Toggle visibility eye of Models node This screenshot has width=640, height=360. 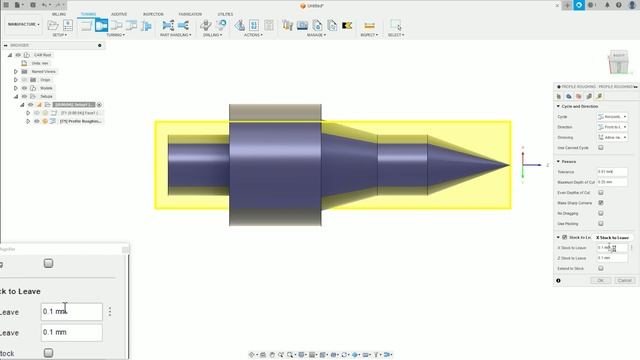pyautogui.click(x=24, y=88)
